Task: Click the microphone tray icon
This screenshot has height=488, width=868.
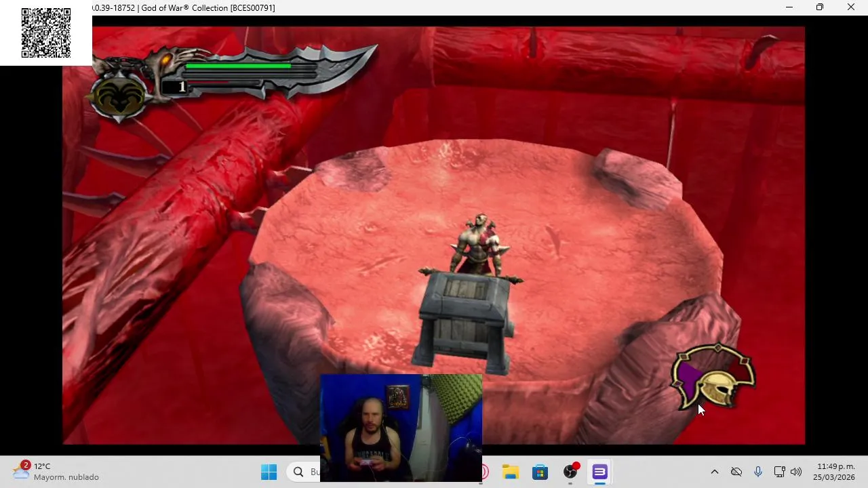Action: [x=758, y=472]
